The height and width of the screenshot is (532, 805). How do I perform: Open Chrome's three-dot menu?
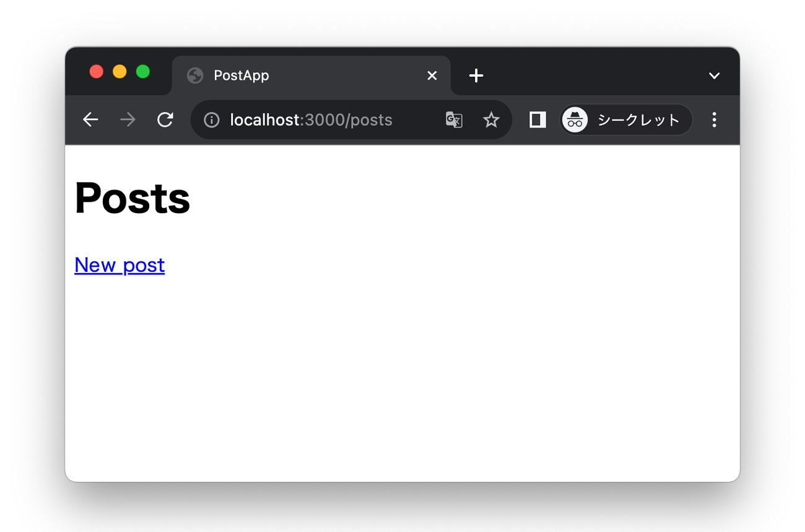click(714, 120)
